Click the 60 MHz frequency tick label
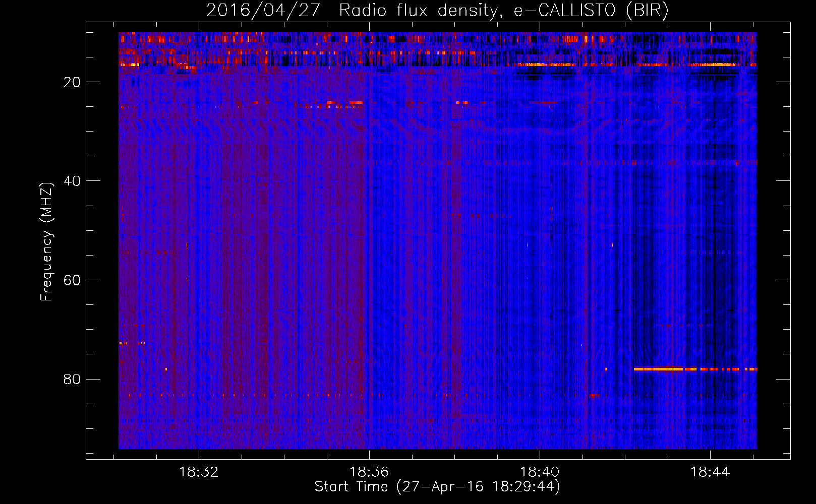The width and height of the screenshot is (816, 504). tap(72, 280)
